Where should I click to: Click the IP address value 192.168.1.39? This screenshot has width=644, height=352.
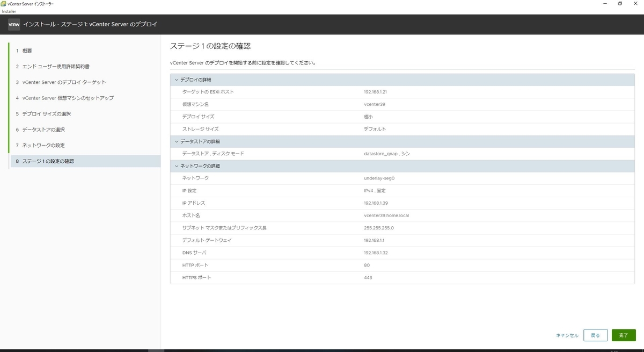[x=376, y=203]
